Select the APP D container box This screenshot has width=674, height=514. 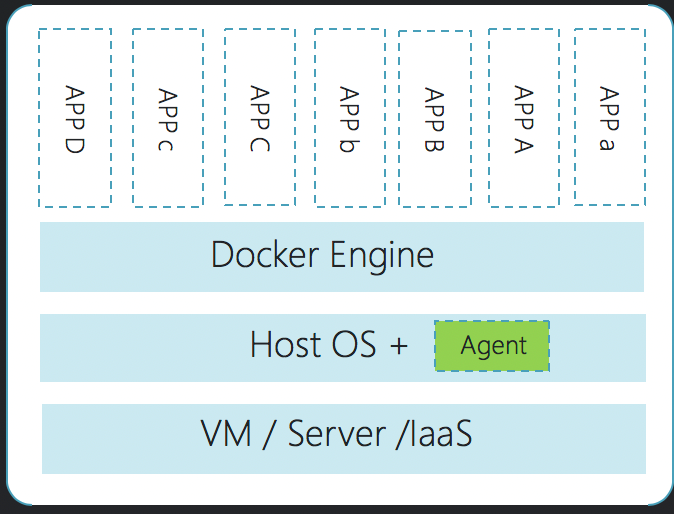pos(75,118)
